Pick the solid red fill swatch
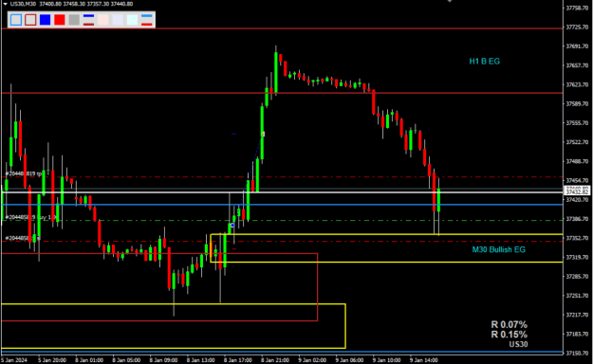 pyautogui.click(x=60, y=20)
